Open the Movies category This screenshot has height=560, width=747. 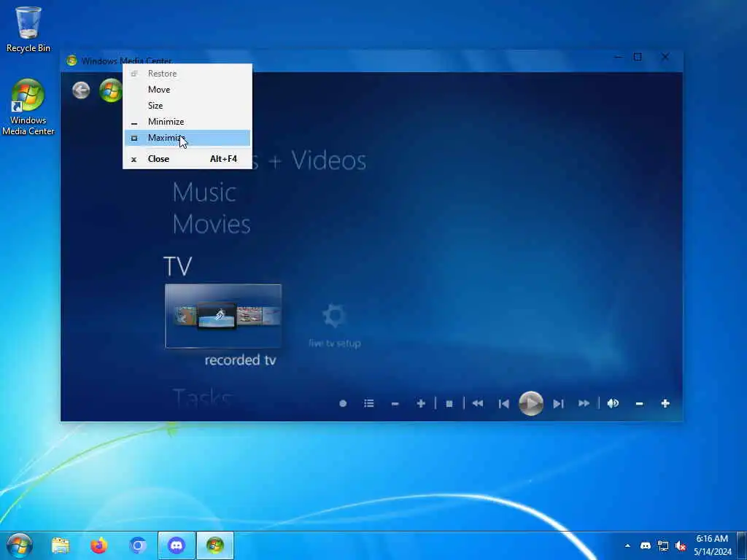tap(212, 224)
